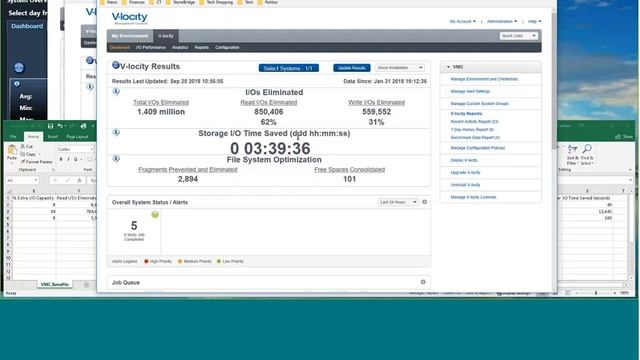Screen dimensions: 640x360
Task: Open the My Account menu
Action: tap(462, 21)
